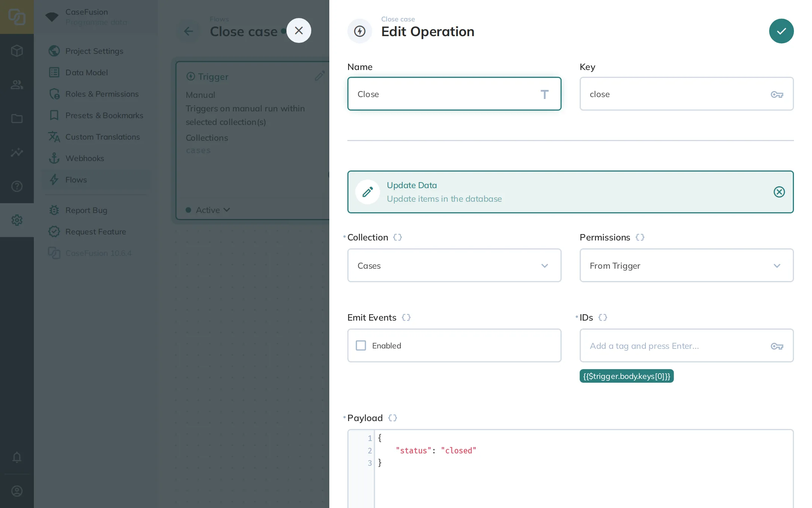
Task: Select Flows in settings navigation
Action: 96,179
